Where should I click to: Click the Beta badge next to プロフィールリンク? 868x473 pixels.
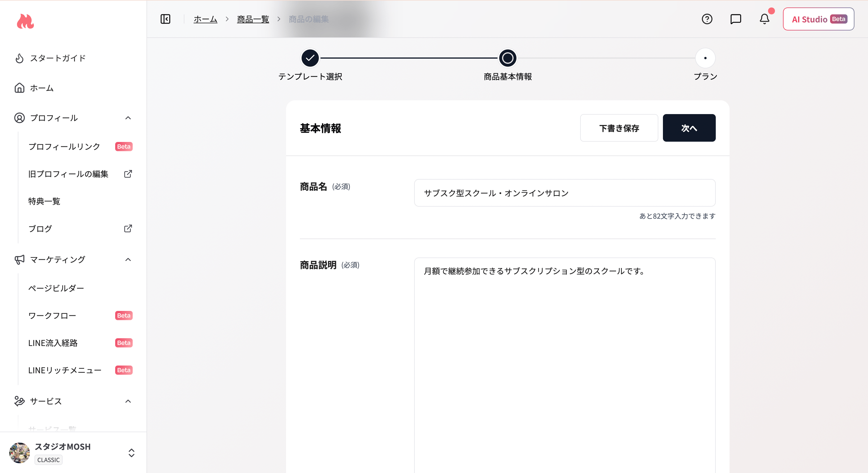tap(124, 147)
